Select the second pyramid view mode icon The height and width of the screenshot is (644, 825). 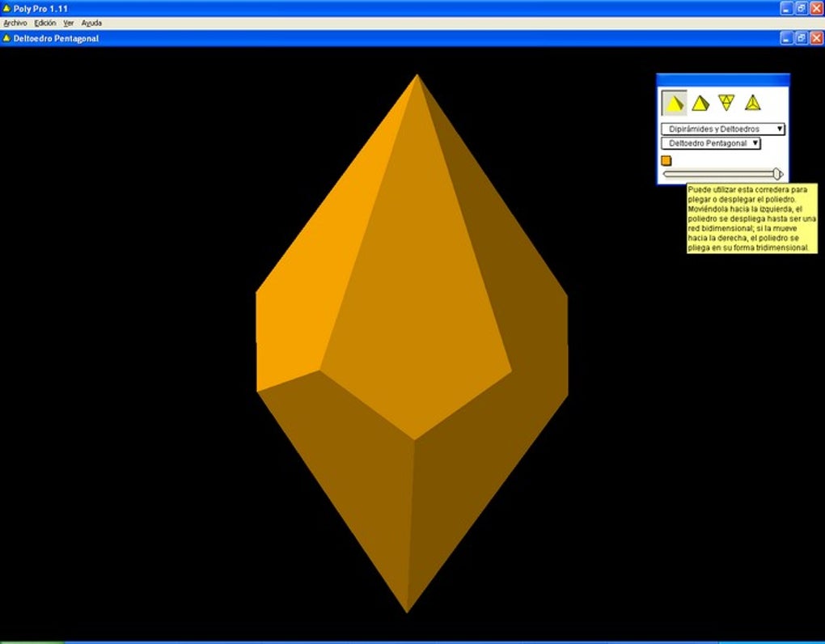[700, 103]
